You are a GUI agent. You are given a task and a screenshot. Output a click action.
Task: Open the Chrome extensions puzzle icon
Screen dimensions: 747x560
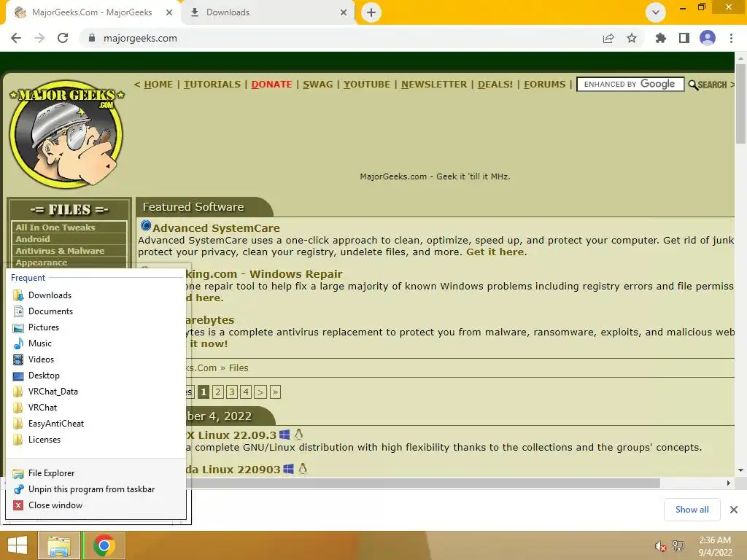(x=660, y=38)
